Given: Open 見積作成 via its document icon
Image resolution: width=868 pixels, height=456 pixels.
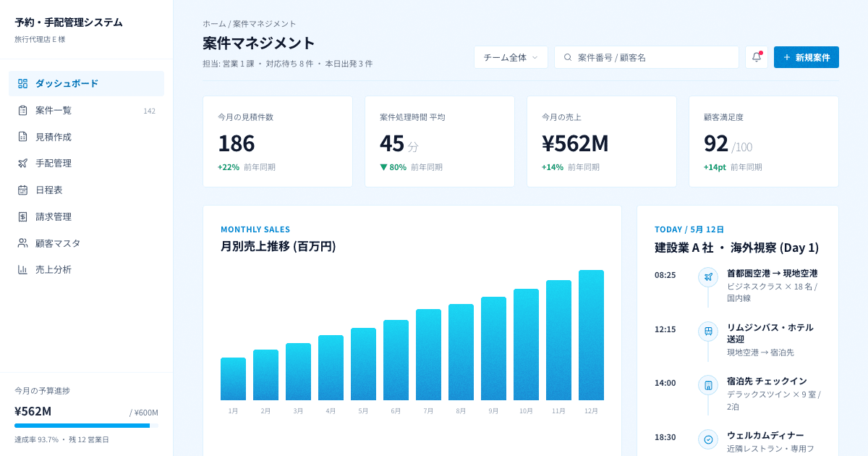Looking at the screenshot, I should 22,137.
